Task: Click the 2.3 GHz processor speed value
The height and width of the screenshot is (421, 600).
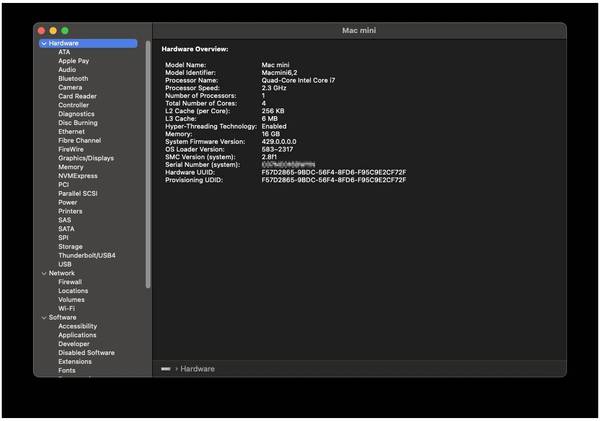Action: coord(274,88)
